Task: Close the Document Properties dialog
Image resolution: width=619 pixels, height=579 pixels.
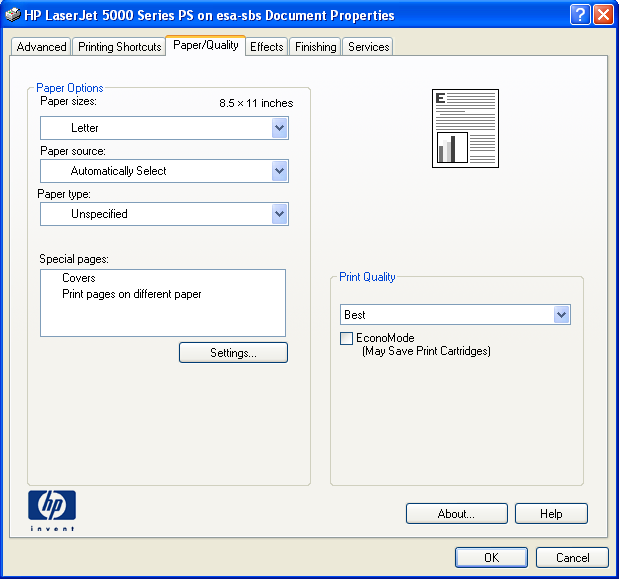Action: click(603, 15)
